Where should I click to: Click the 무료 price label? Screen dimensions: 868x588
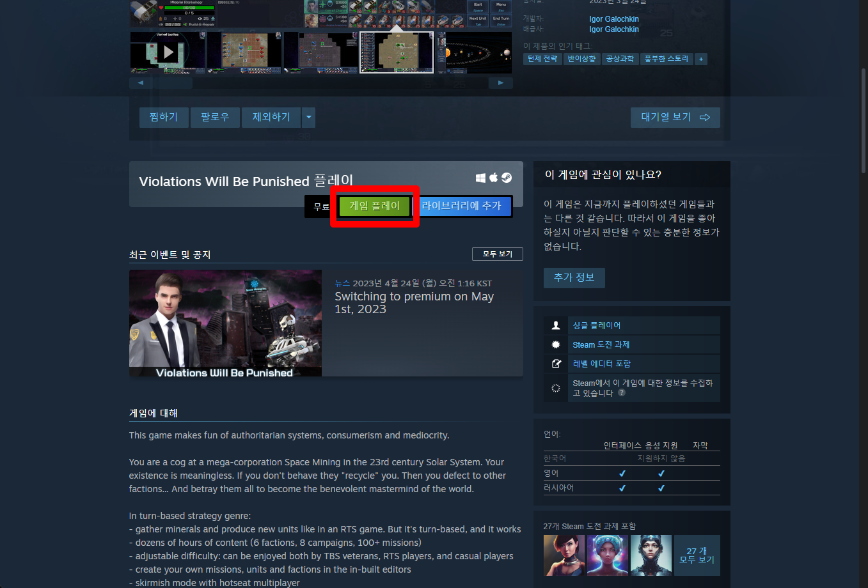(x=321, y=206)
